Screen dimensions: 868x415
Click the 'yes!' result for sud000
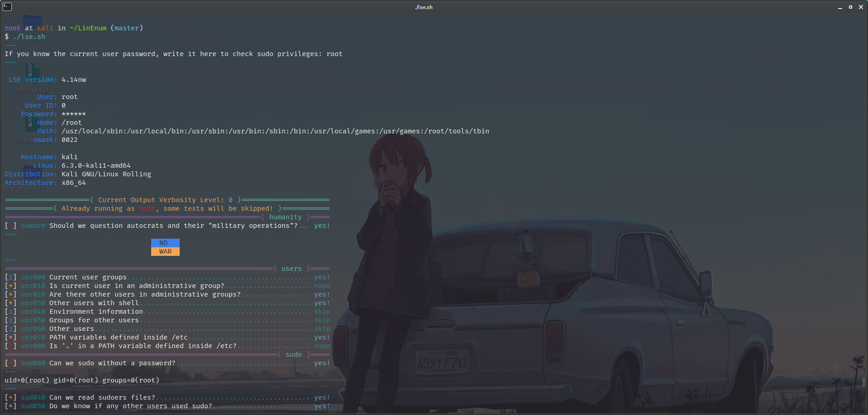[322, 363]
